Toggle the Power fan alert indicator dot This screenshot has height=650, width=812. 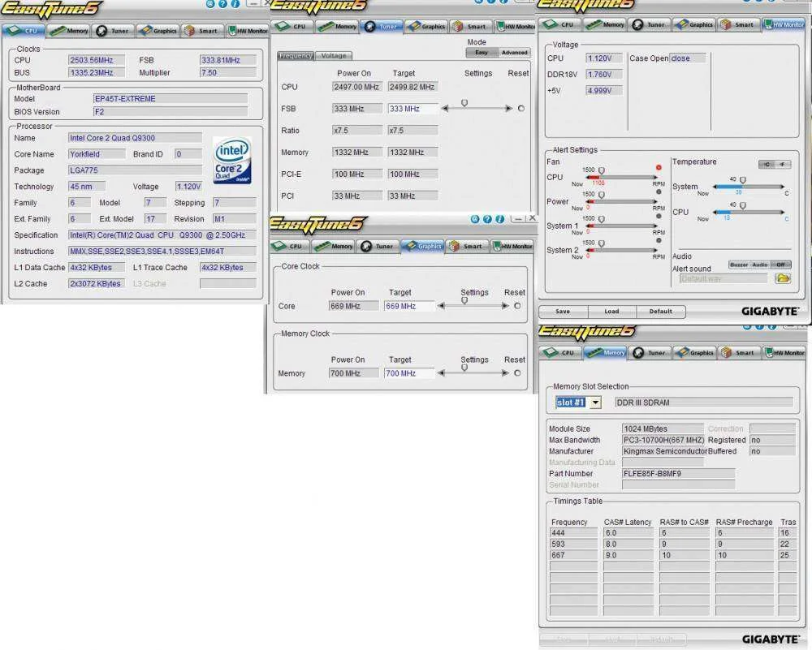[x=659, y=192]
